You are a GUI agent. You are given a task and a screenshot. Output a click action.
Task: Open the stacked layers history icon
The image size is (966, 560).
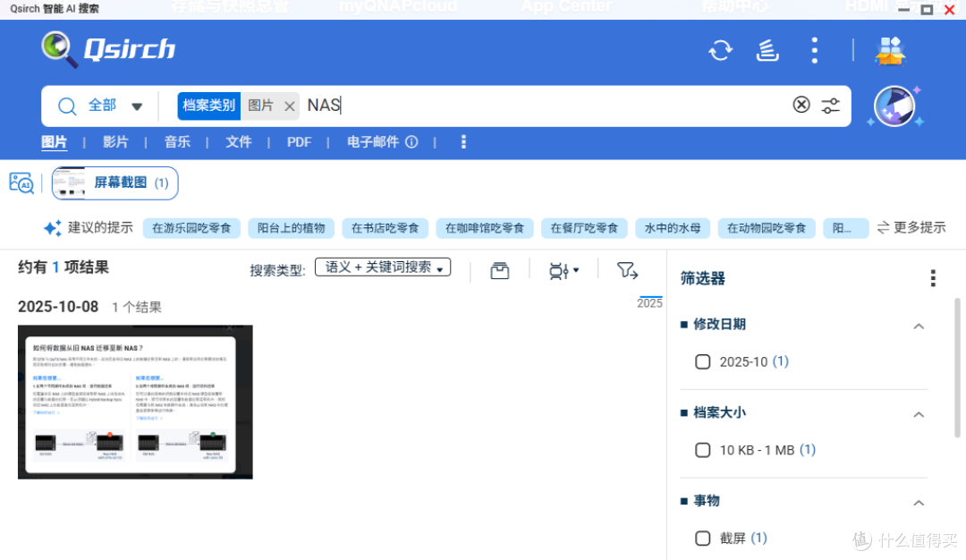767,50
